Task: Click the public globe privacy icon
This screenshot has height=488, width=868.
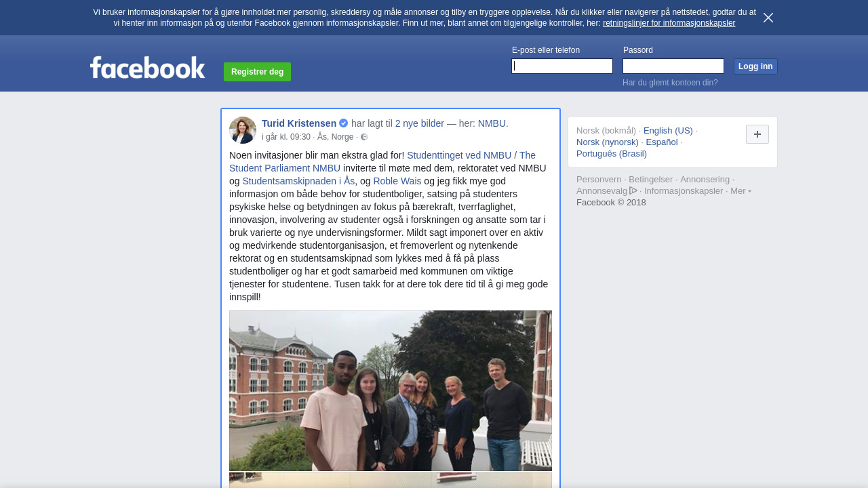Action: (364, 137)
